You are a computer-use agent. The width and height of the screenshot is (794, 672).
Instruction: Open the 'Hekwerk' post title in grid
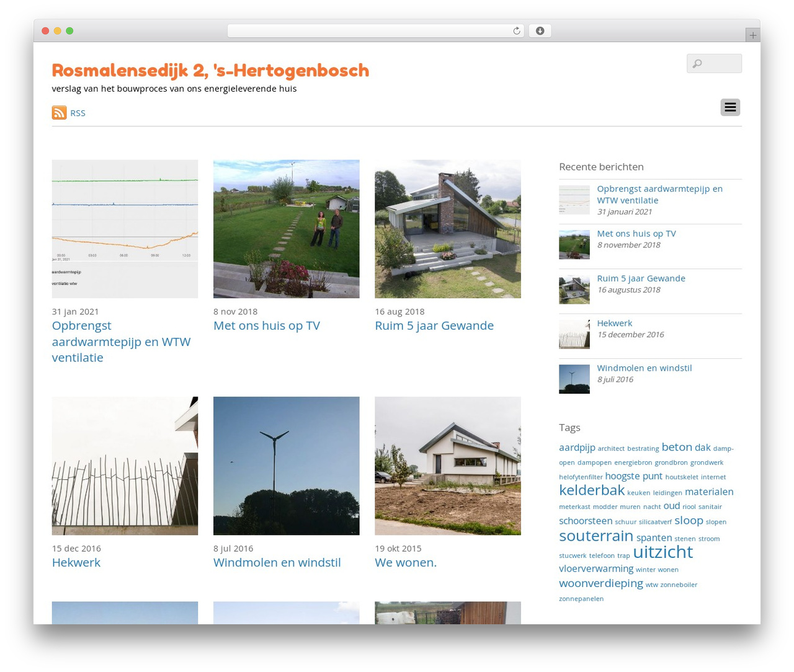[76, 562]
